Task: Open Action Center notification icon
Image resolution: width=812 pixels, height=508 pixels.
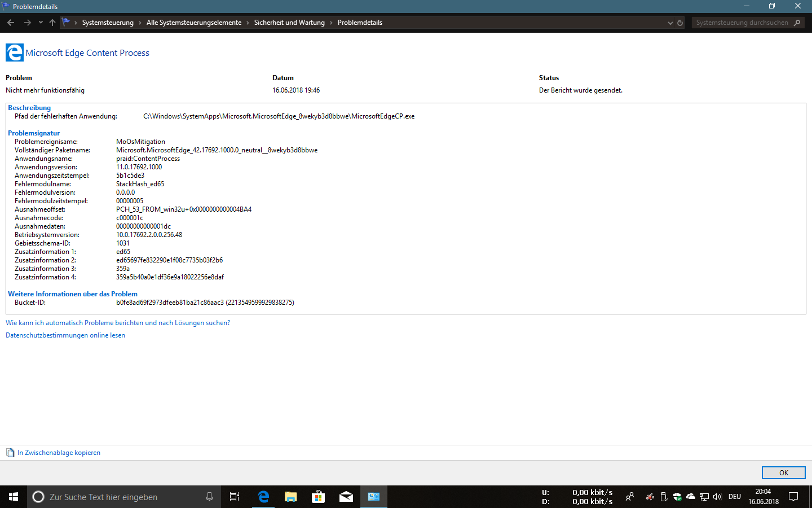Action: click(793, 497)
